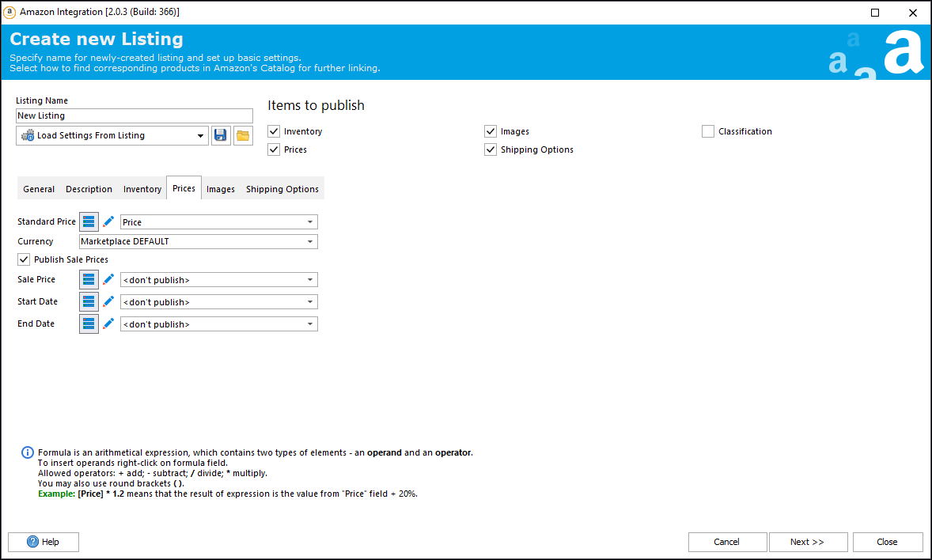932x560 pixels.
Task: Open field list icon for End Date
Action: 89,324
